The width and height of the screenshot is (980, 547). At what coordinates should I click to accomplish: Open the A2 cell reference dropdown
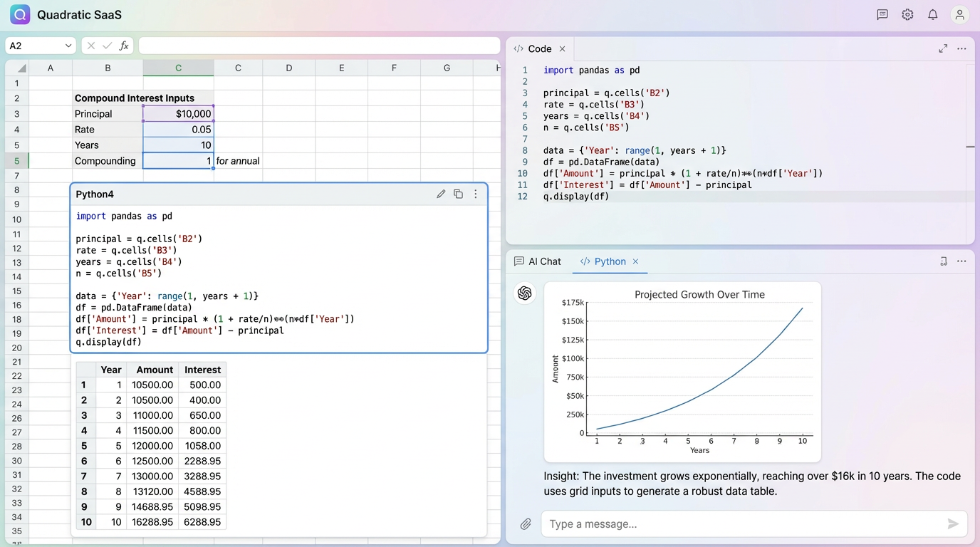(x=68, y=46)
